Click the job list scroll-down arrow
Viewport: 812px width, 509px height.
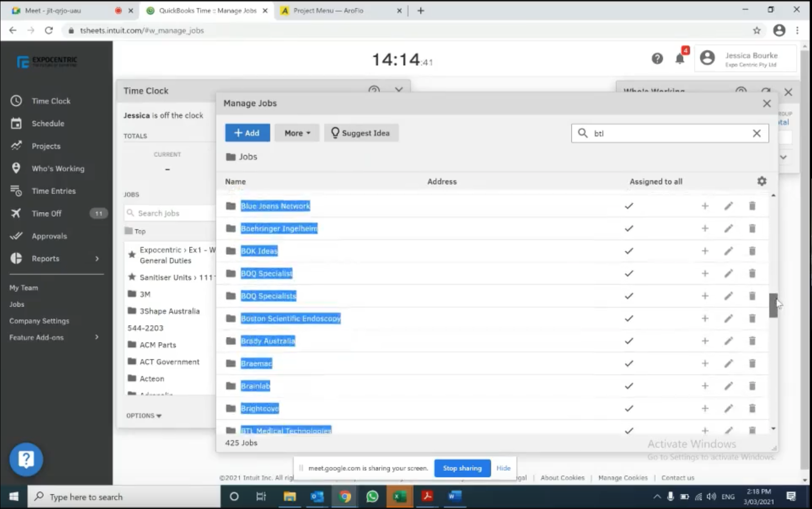point(773,429)
